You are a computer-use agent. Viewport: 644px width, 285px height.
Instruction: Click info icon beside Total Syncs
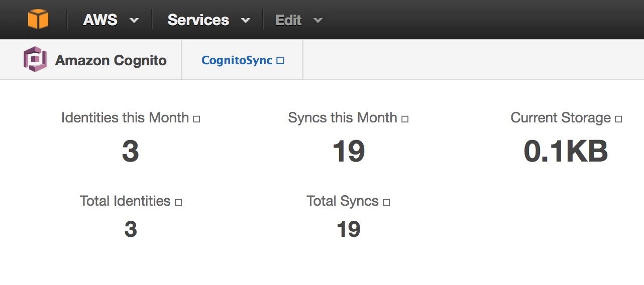(386, 203)
